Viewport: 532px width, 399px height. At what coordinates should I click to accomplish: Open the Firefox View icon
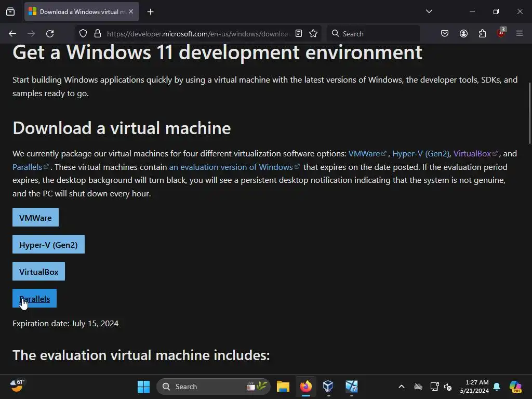[10, 12]
